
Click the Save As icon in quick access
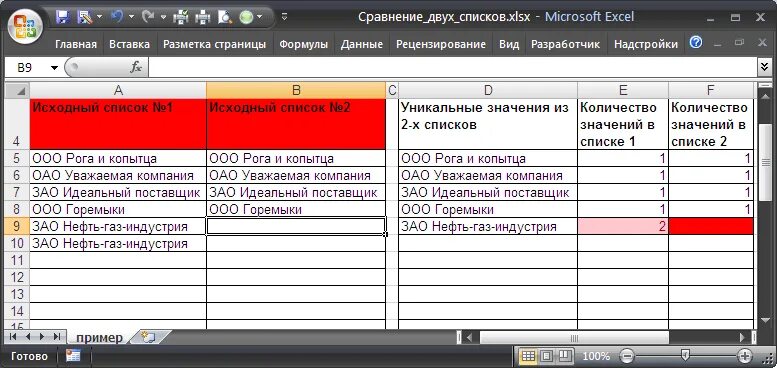pos(84,17)
